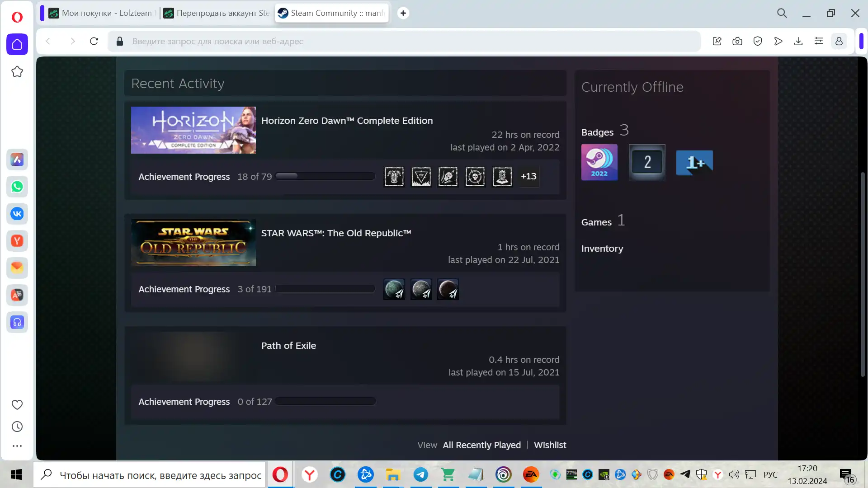Open Telegram from Windows taskbar
Viewport: 868px width, 488px height.
pyautogui.click(x=421, y=474)
